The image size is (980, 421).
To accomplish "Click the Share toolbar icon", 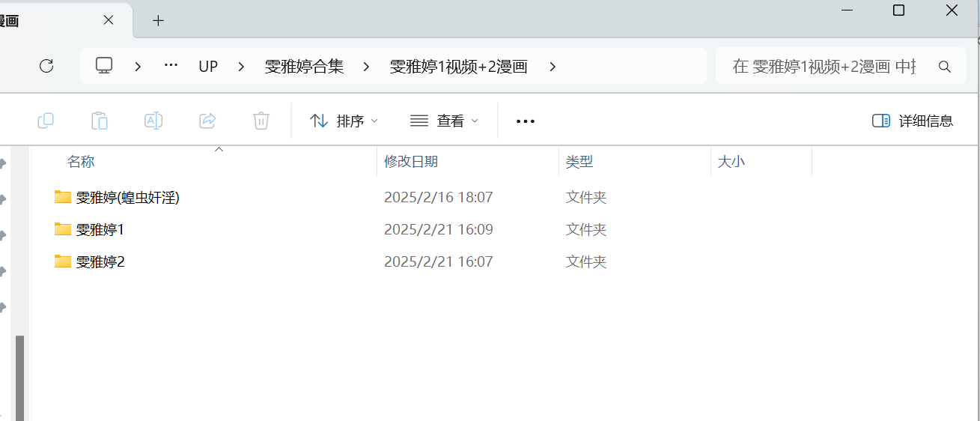I will click(207, 121).
